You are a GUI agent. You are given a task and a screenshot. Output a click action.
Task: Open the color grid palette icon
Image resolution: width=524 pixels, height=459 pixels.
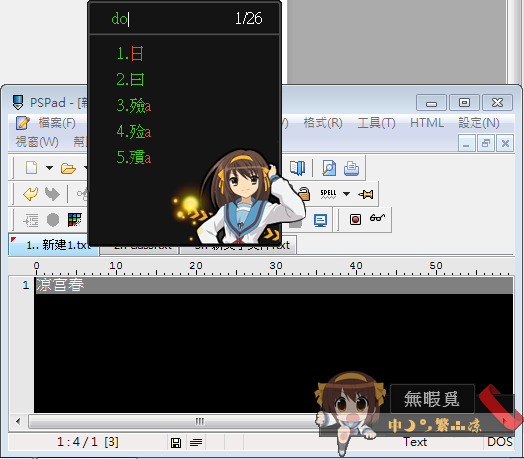74,220
